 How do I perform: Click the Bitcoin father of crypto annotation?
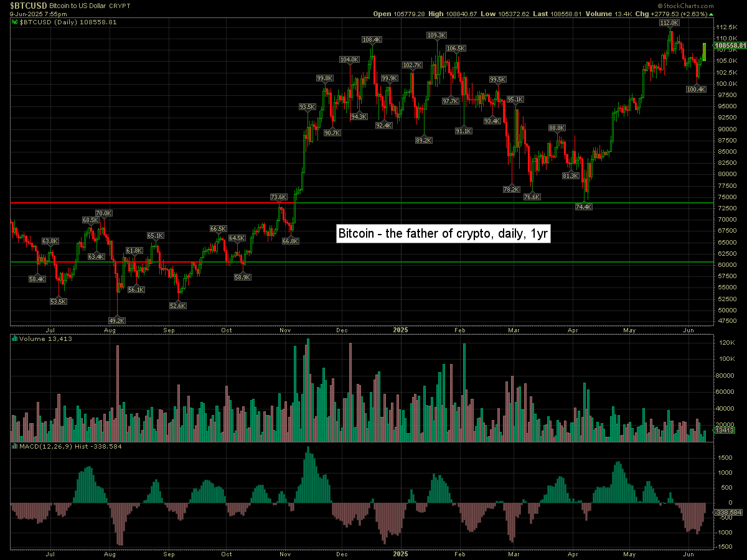point(443,234)
